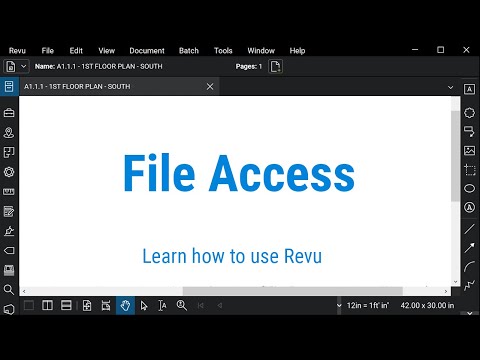The width and height of the screenshot is (480, 360).
Task: Open the Properties gear panel
Action: [x=9, y=172]
